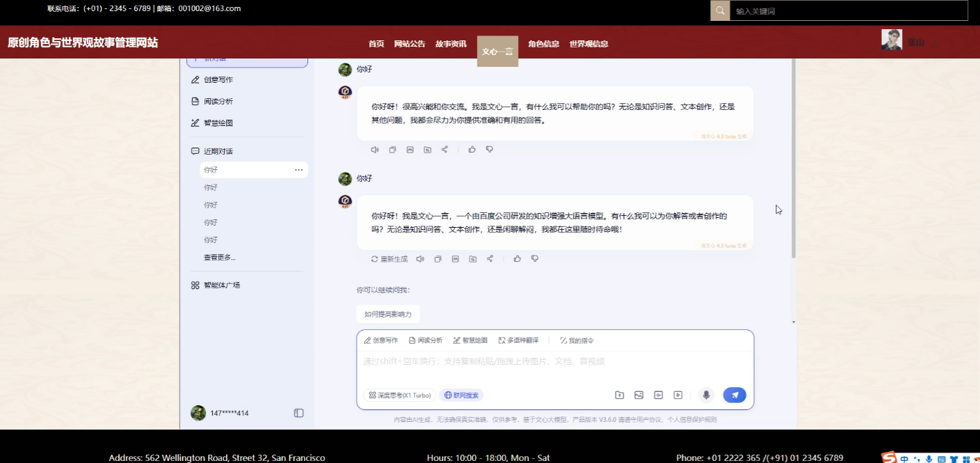Toggle the 联网搜索 web search option

(x=461, y=395)
